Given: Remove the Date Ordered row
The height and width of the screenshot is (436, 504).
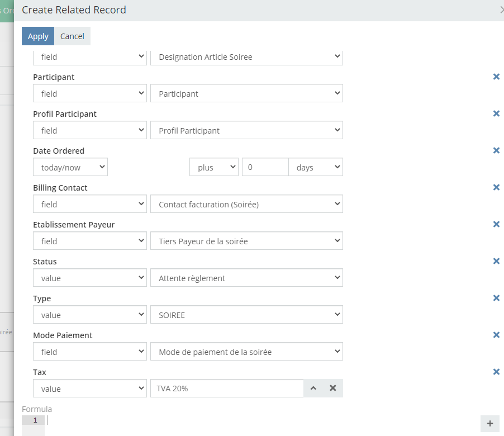Looking at the screenshot, I should [496, 150].
